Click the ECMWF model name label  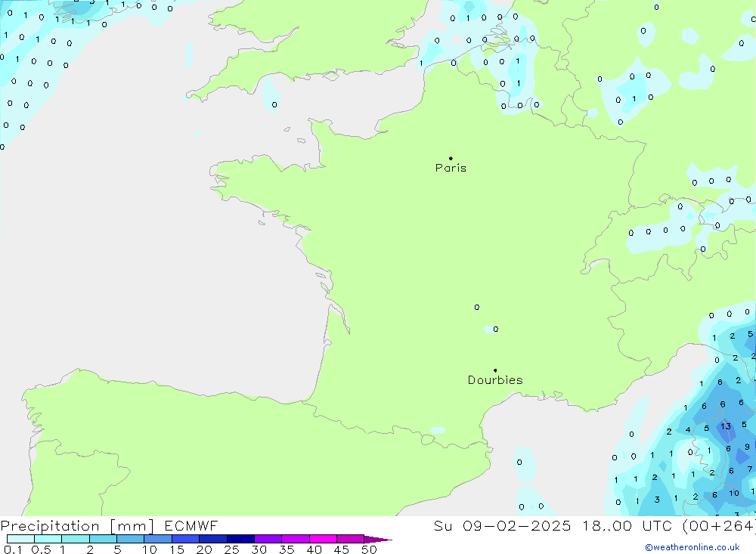(x=191, y=526)
